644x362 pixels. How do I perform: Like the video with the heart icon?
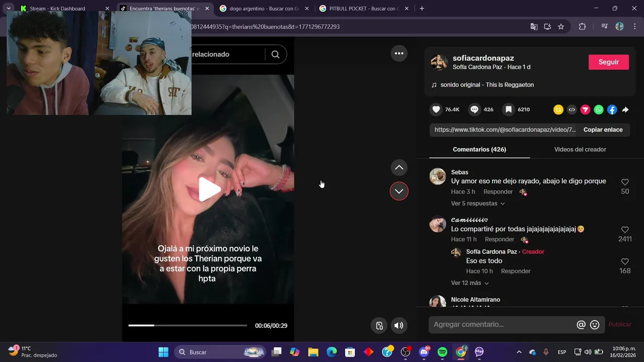[436, 110]
